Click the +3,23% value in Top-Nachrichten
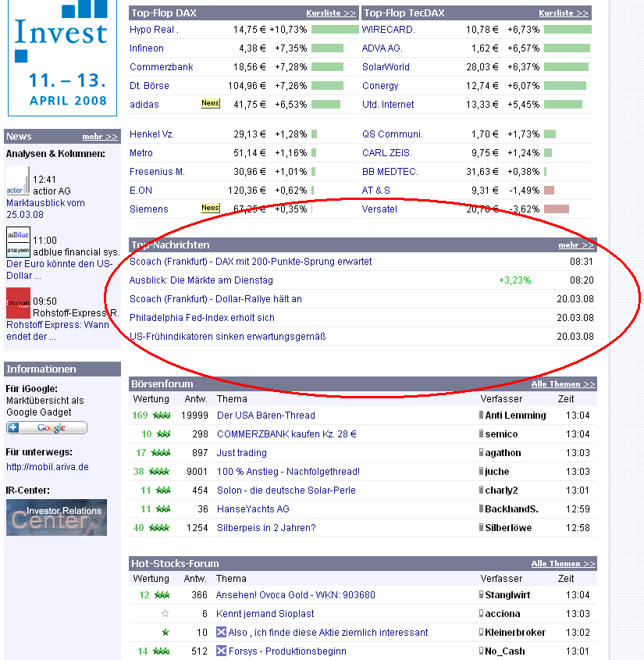 pos(515,280)
